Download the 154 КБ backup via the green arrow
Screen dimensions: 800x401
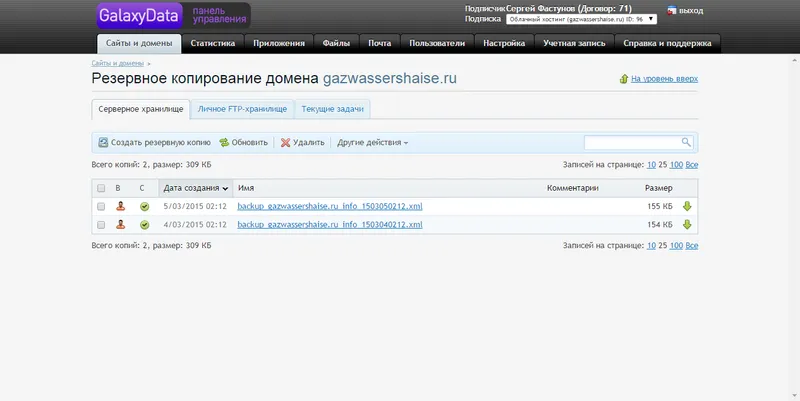point(687,224)
